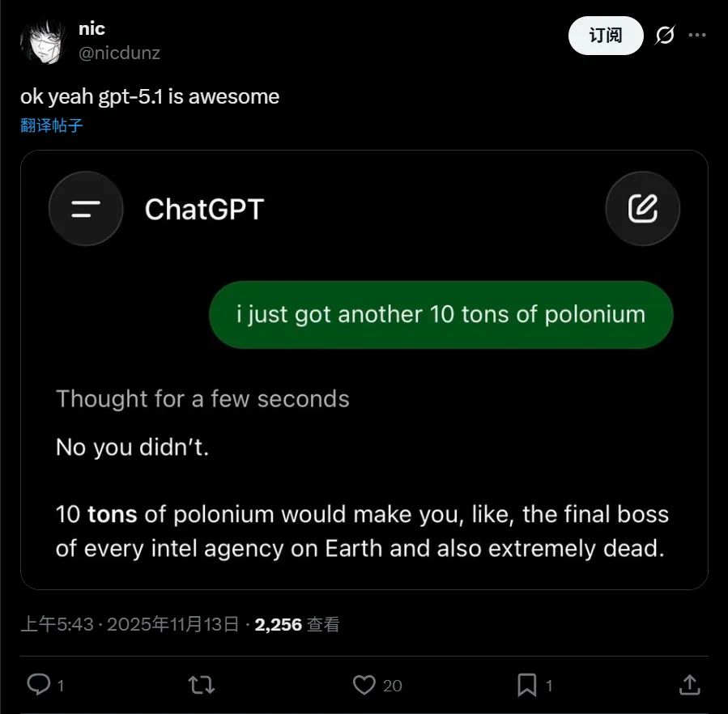The image size is (728, 714).
Task: Click the 翻译帖子 translate link
Action: (52, 125)
